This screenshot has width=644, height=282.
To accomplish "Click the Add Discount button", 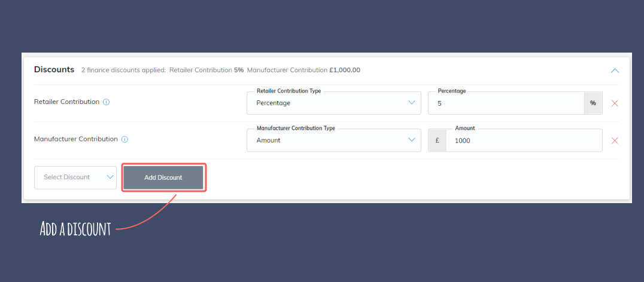I will click(x=163, y=177).
